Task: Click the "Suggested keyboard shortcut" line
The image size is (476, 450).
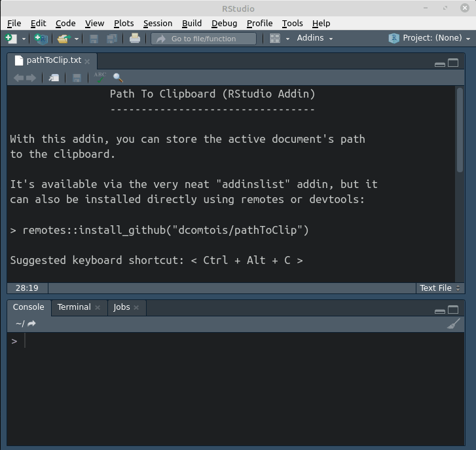Action: [156, 260]
